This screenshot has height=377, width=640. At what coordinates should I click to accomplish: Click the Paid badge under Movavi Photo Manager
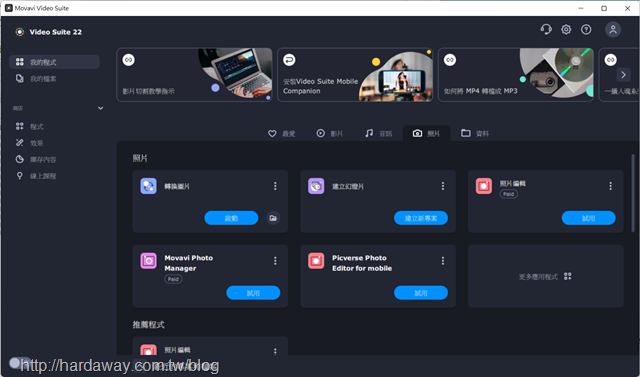point(173,279)
